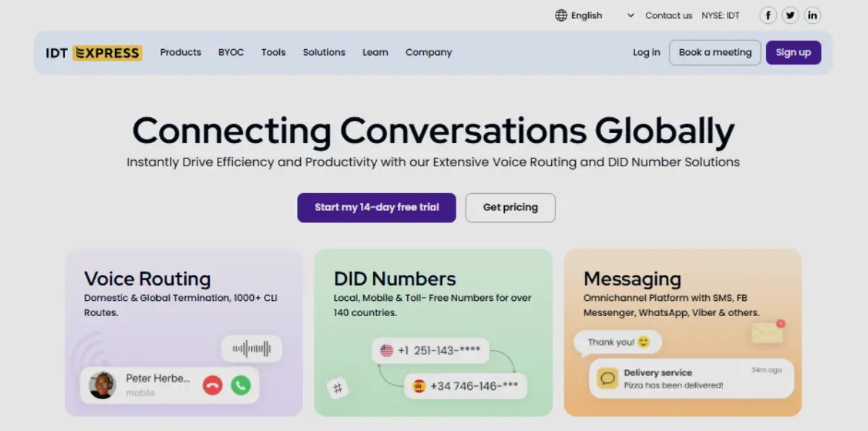
Task: Click the Contact us link
Action: (x=669, y=15)
